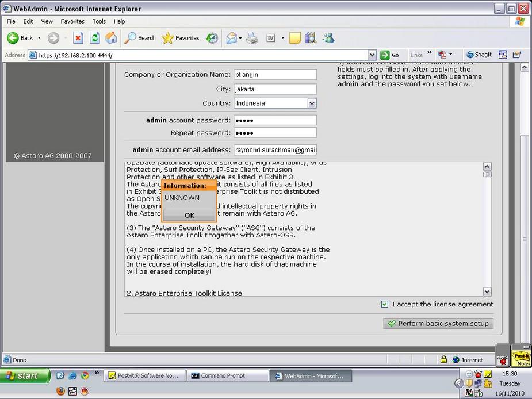
Task: Click the admin account email address field
Action: pos(275,149)
